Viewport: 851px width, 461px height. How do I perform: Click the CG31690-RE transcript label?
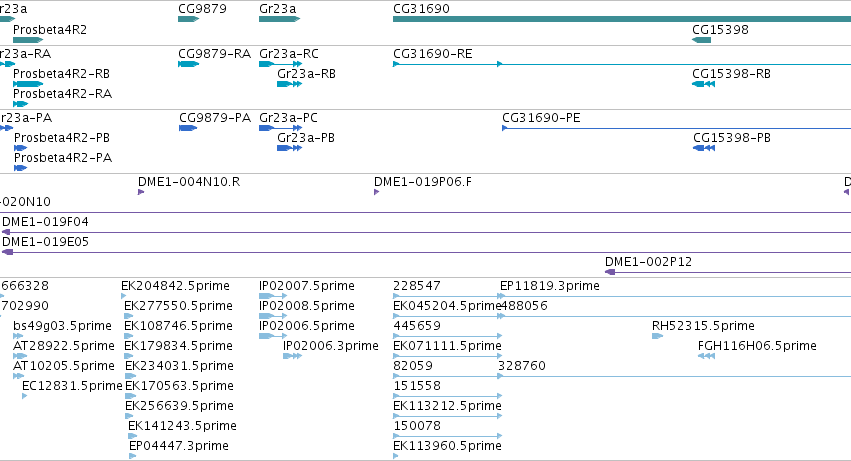coord(433,54)
